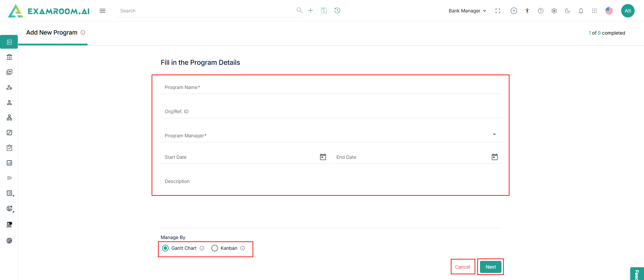Open the notifications bell

click(581, 11)
